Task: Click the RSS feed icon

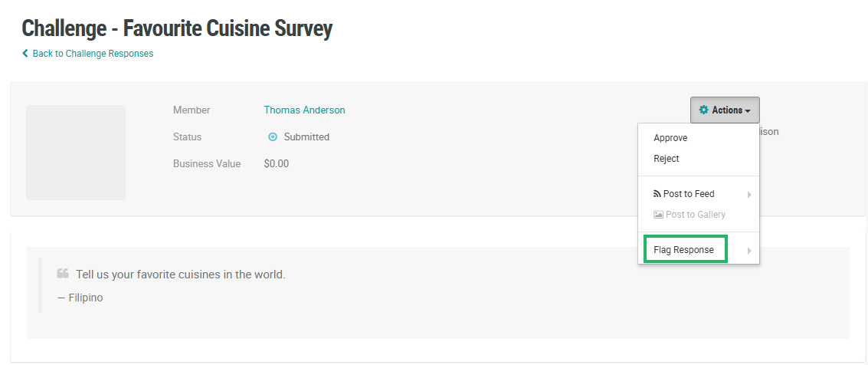Action: [x=657, y=194]
